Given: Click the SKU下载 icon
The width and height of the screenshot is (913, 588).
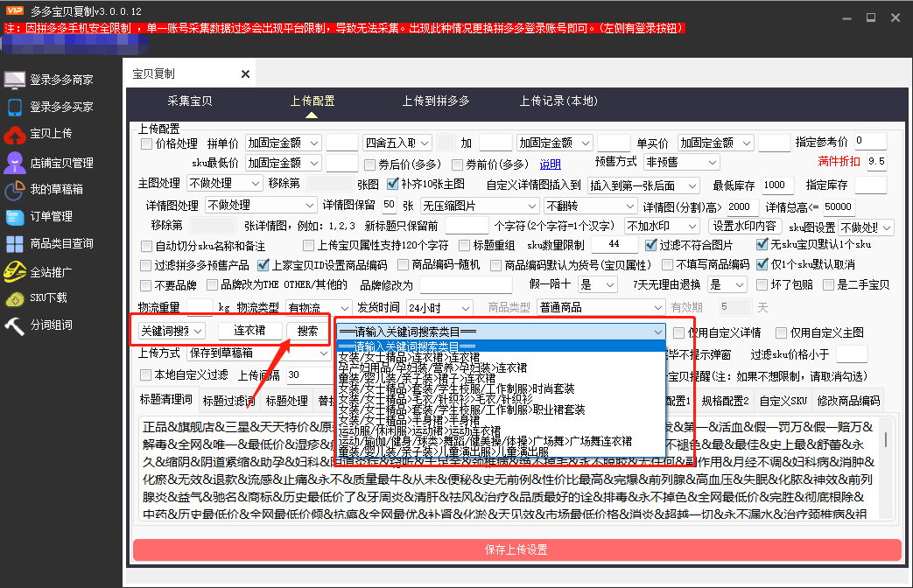Looking at the screenshot, I should tap(15, 298).
